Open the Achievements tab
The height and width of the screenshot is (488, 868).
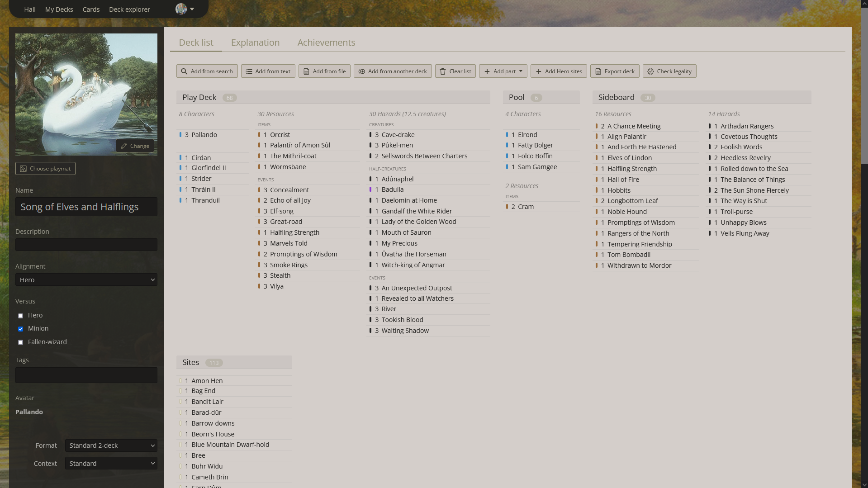[326, 43]
